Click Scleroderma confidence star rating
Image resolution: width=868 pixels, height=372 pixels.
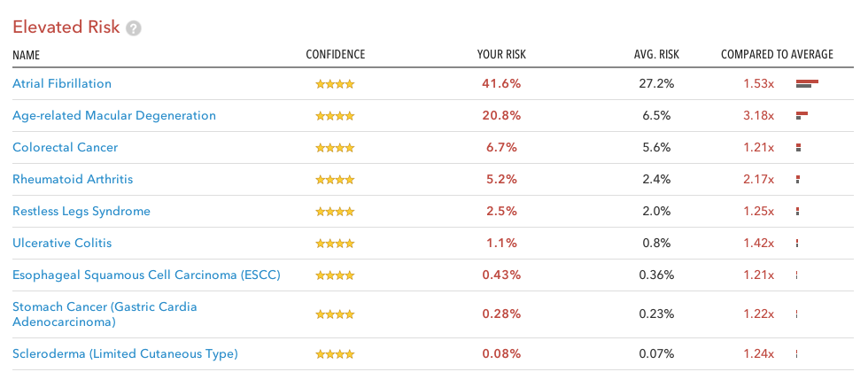[x=335, y=354]
